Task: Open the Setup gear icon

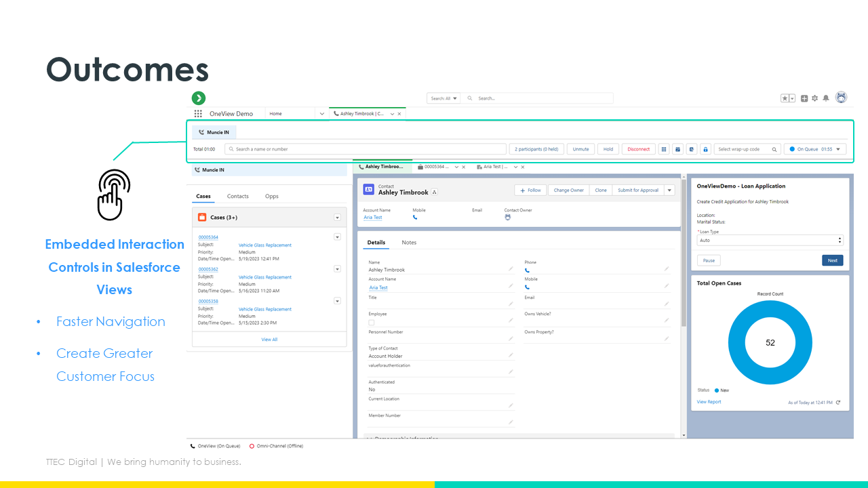Action: click(815, 98)
